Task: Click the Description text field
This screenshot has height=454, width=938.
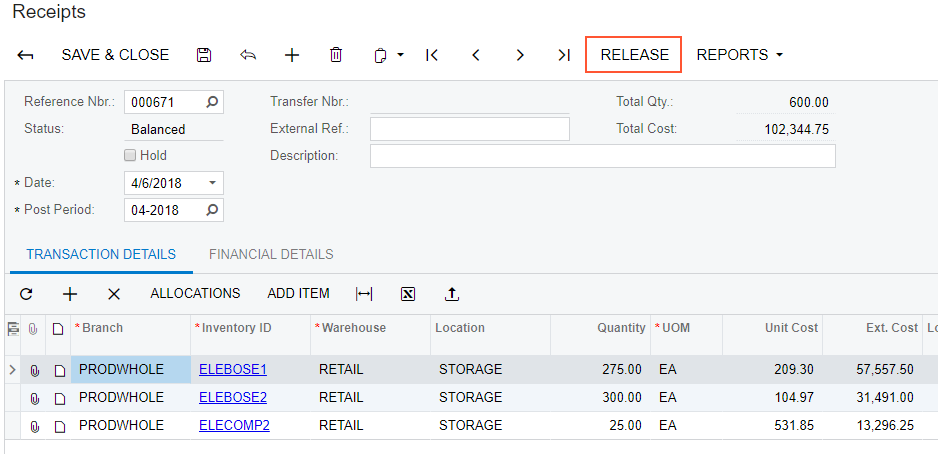Action: click(602, 156)
